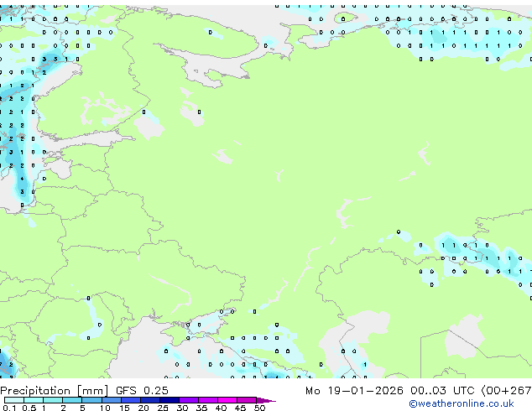Click the '00..03 UTC' time text
The height and width of the screenshot is (411, 532).
coord(442,391)
